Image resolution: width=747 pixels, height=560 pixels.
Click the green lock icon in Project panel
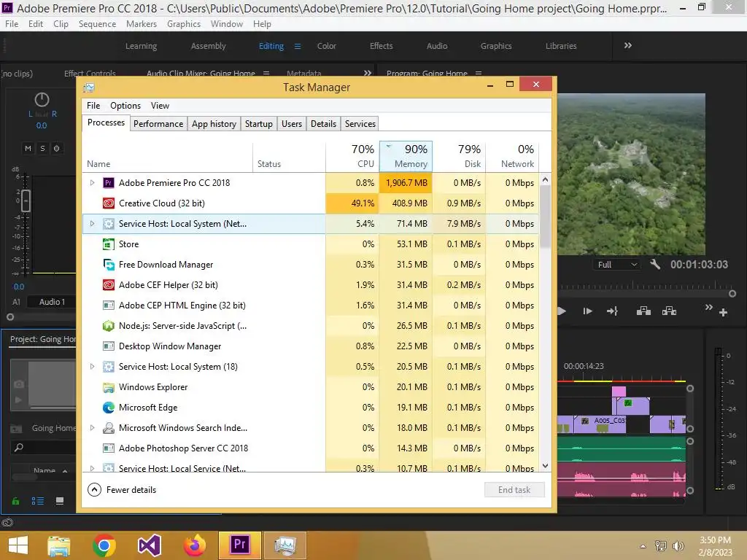(16, 501)
